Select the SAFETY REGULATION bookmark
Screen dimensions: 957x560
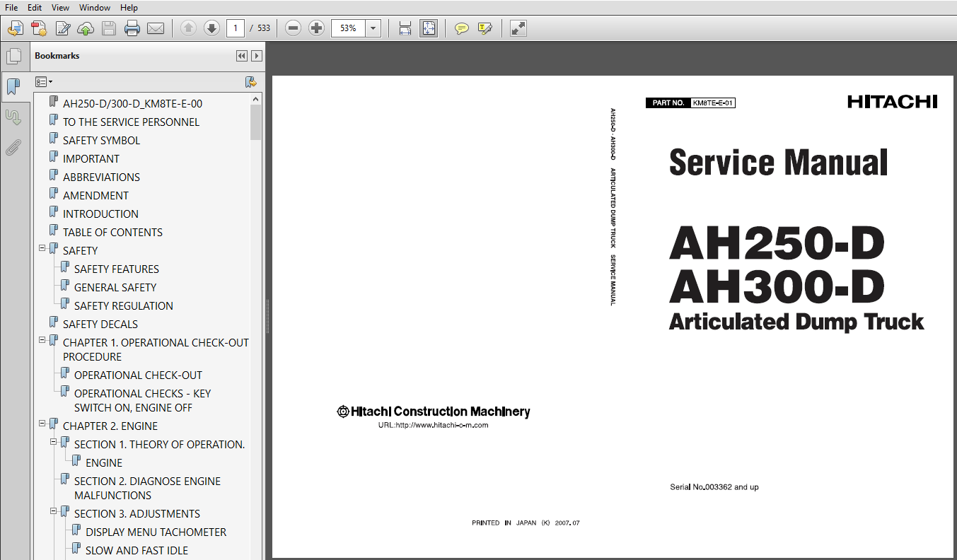tap(124, 306)
